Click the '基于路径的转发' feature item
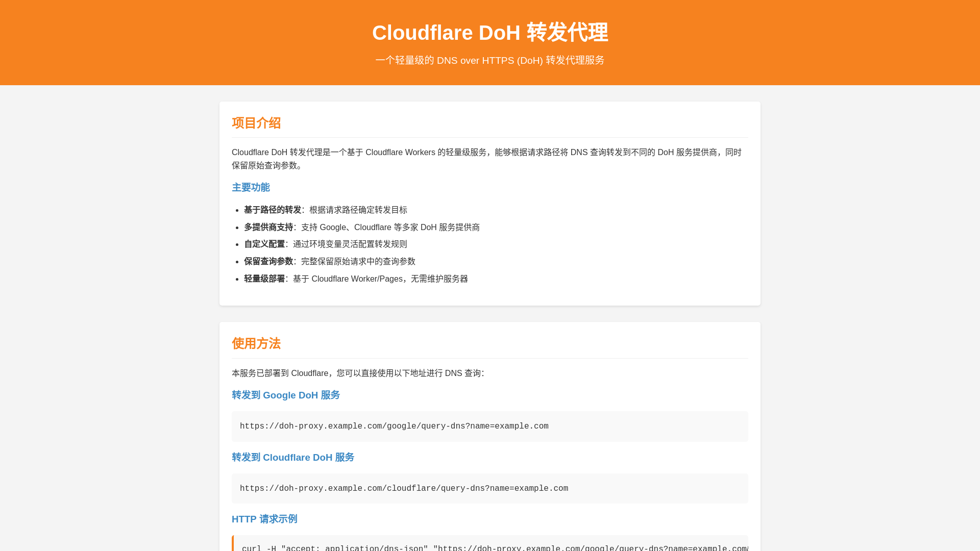This screenshot has width=980, height=551. pyautogui.click(x=326, y=210)
